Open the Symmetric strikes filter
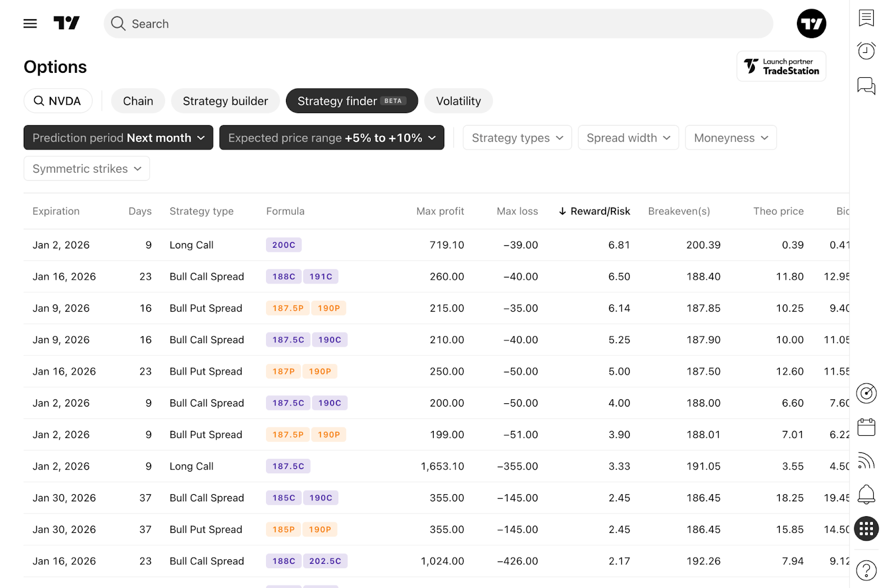Screen dimensions: 883x588 86,168
